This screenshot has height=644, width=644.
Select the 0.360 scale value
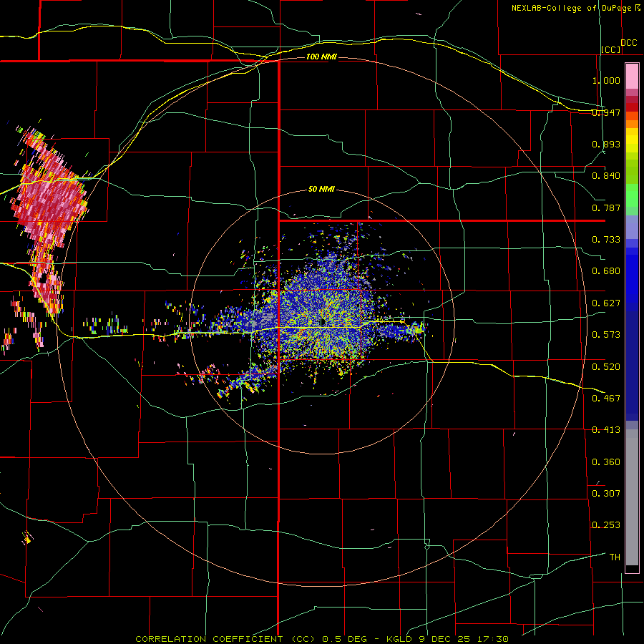point(606,462)
